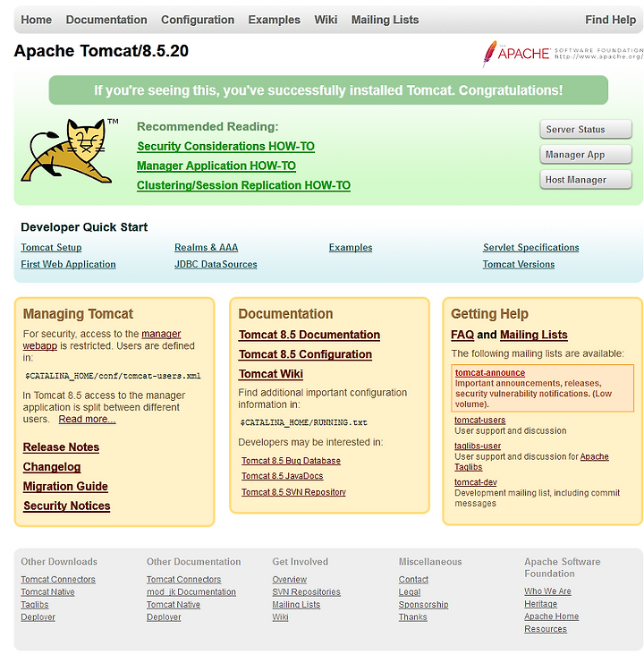Open Contact link under Miscellaneous
The width and height of the screenshot is (644, 655).
413,580
